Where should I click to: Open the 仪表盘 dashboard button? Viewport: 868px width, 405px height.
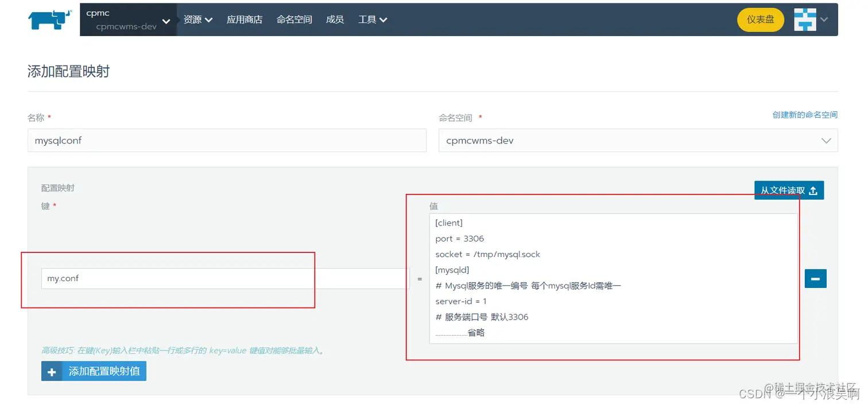point(760,19)
